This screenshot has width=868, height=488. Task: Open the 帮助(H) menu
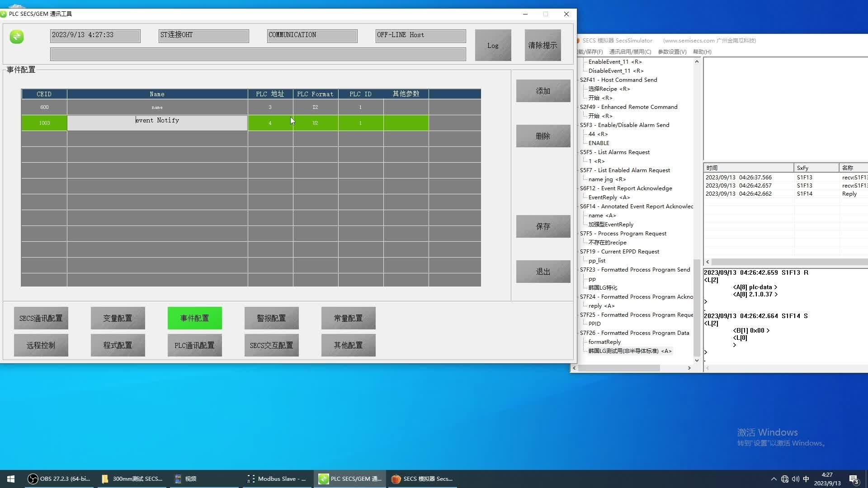(702, 52)
